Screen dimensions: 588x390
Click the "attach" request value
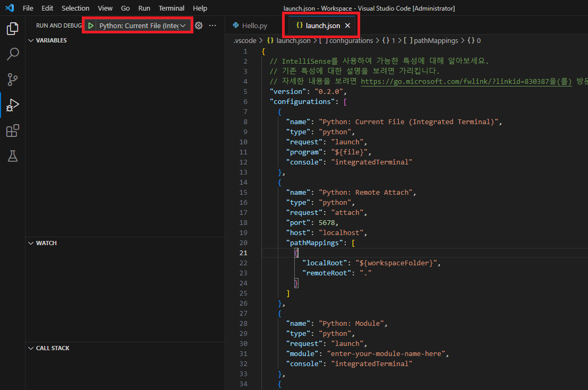pos(347,212)
